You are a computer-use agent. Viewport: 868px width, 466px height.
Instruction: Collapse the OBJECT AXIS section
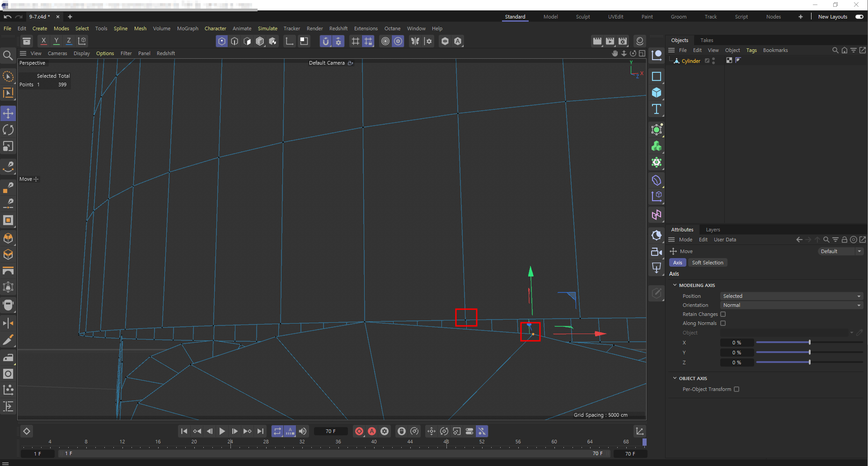tap(675, 379)
